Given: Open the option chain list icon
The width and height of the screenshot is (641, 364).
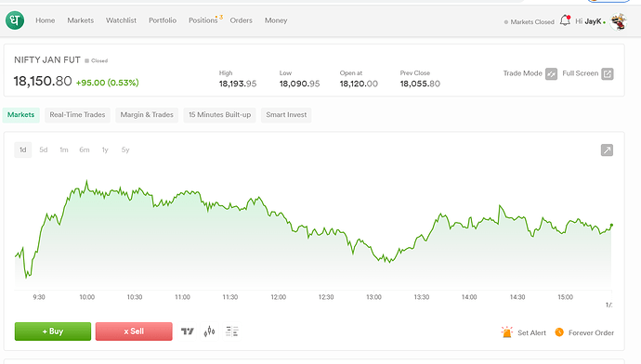Looking at the screenshot, I should coord(232,331).
